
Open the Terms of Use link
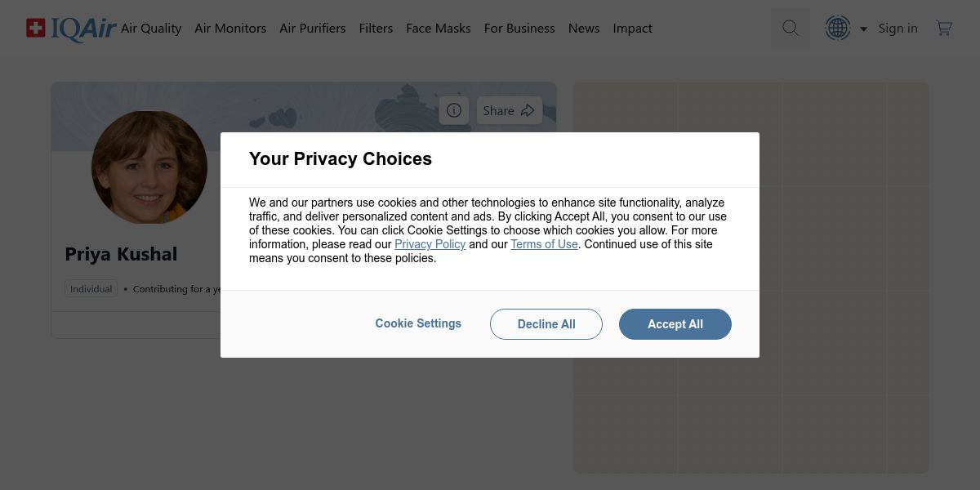[544, 244]
